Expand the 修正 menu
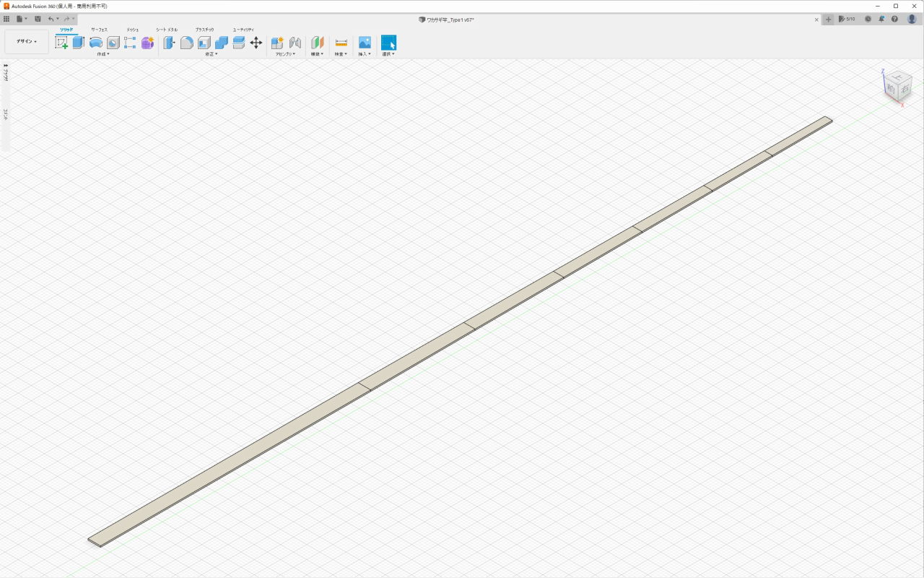924x578 pixels. pos(211,53)
